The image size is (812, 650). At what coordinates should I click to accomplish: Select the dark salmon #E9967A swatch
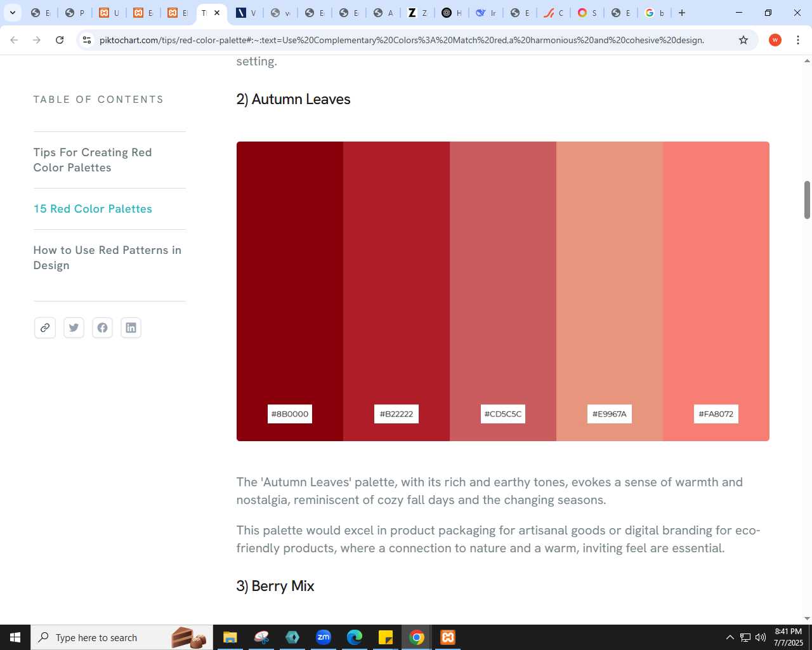(x=610, y=291)
